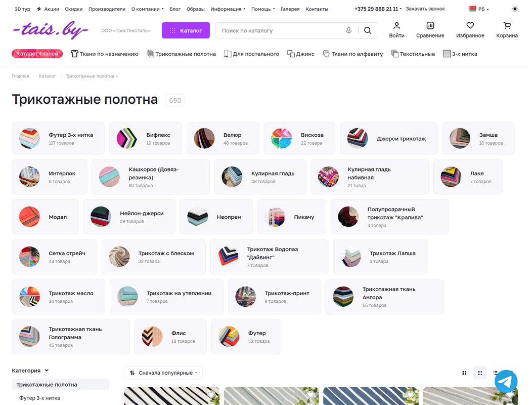This screenshot has width=532, height=405.
Task: Click the voice search microphone icon
Action: 348,30
